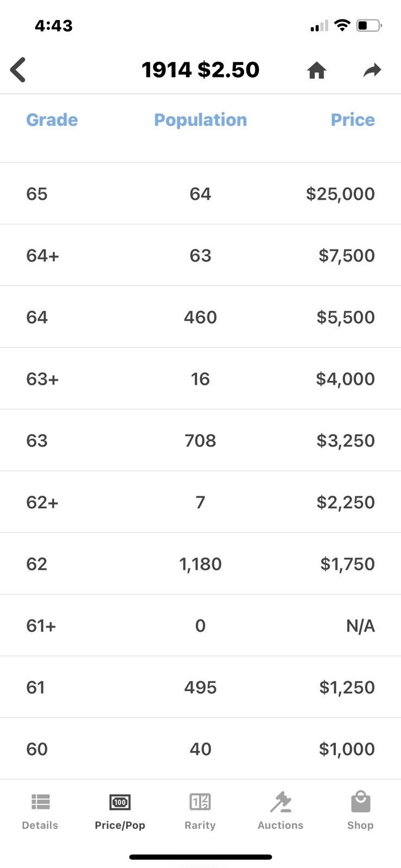Select the $7,500 price for grade 64+

click(x=346, y=256)
